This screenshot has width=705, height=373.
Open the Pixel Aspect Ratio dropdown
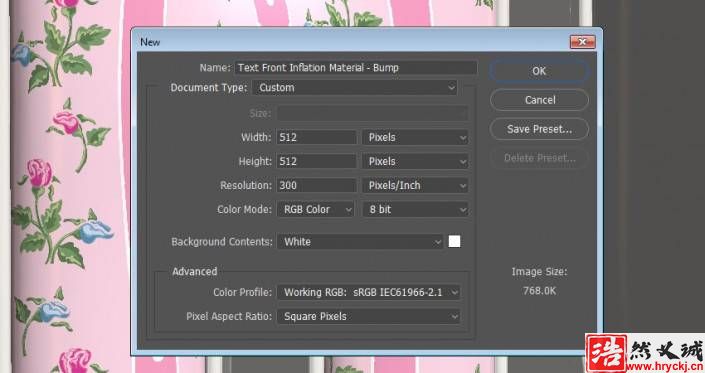[x=368, y=316]
